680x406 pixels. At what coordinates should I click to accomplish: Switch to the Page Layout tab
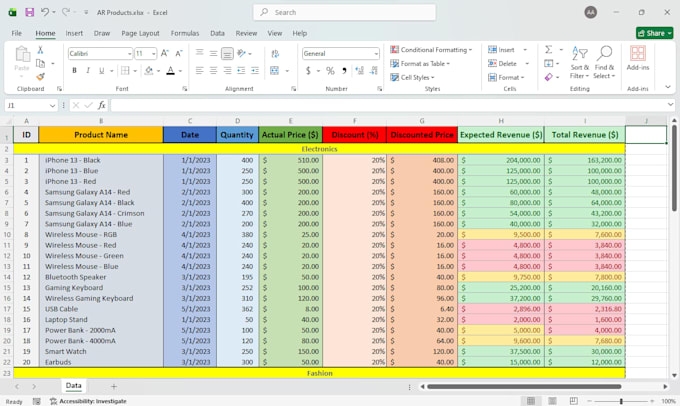coord(140,33)
